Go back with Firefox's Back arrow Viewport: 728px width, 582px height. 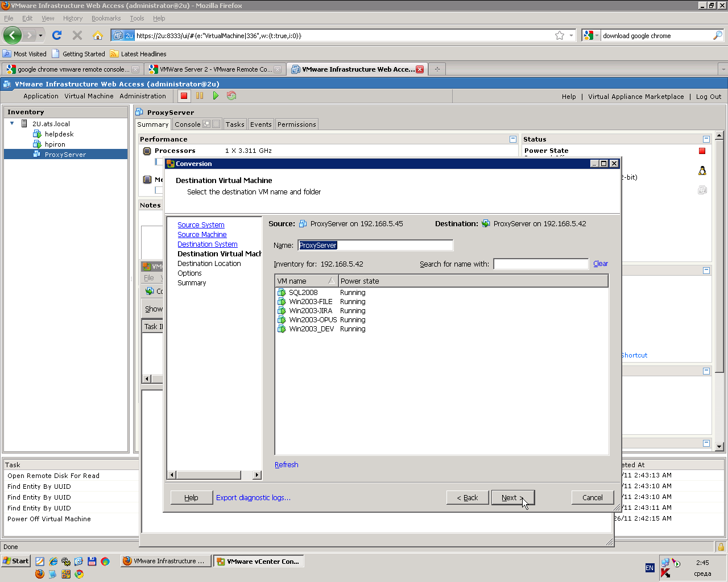[x=13, y=35]
